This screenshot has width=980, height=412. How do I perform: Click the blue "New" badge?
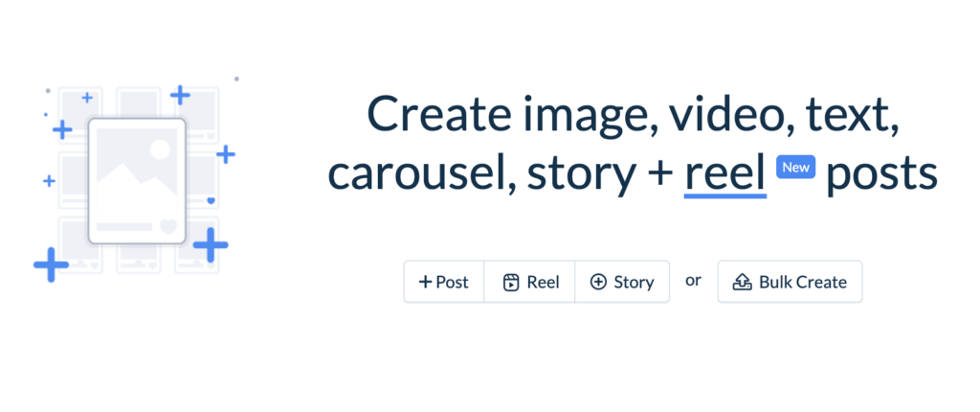795,168
